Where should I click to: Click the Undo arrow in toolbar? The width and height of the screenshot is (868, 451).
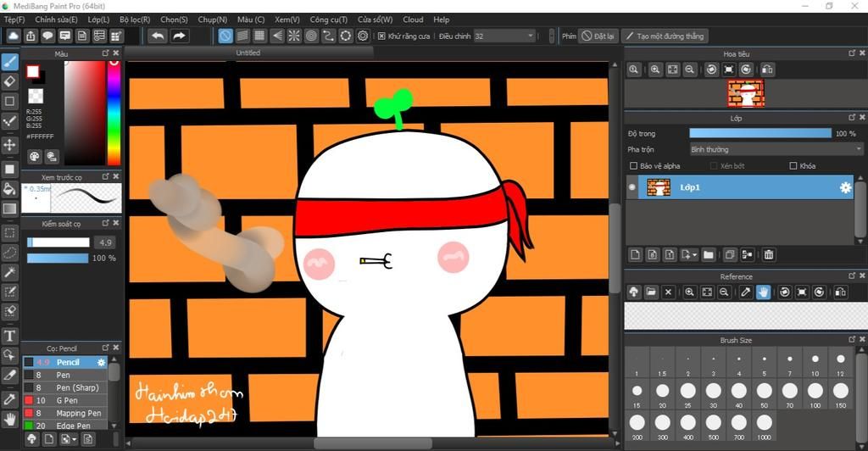point(158,36)
